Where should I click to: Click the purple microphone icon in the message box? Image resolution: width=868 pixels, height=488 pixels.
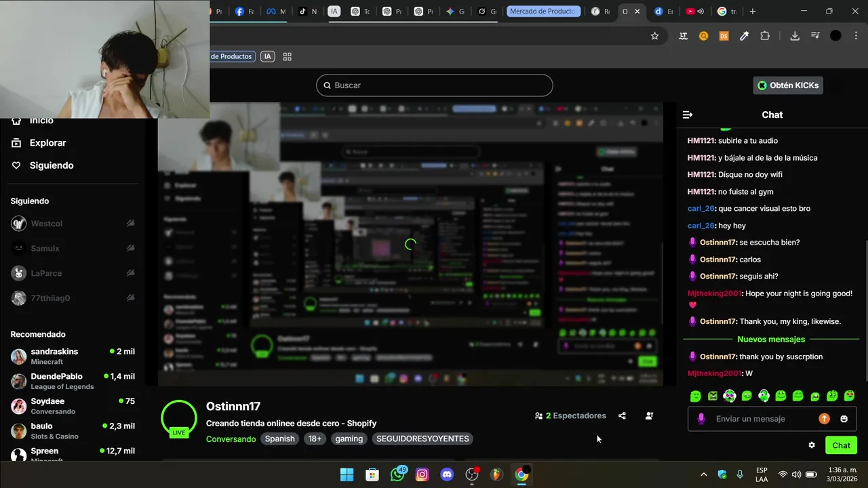[701, 419]
